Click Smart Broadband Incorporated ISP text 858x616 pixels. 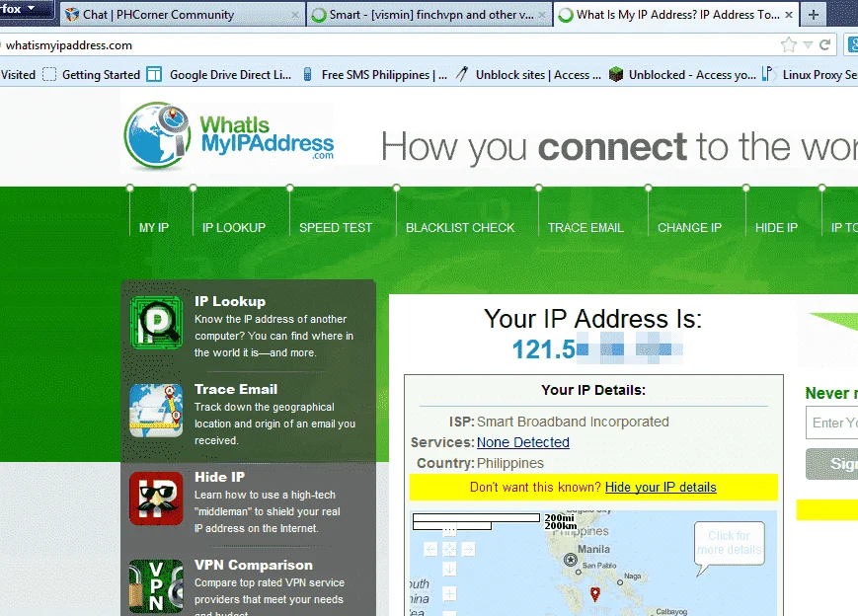click(x=573, y=422)
